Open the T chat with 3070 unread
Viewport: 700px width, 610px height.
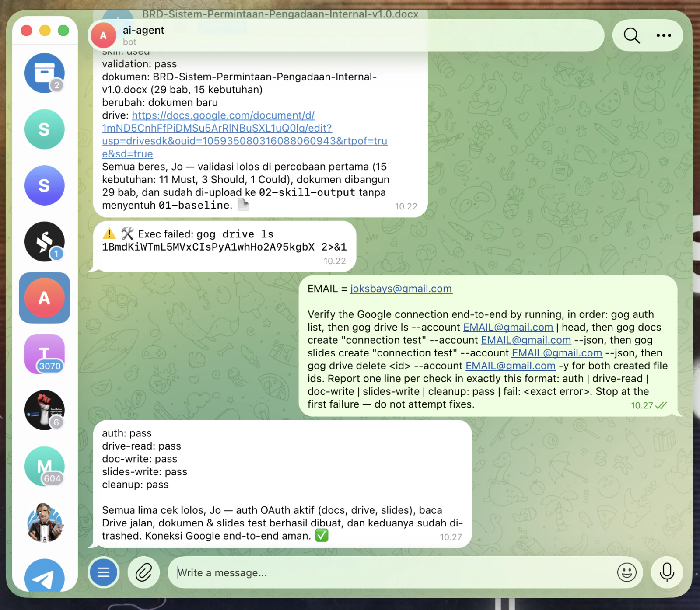pos(44,354)
